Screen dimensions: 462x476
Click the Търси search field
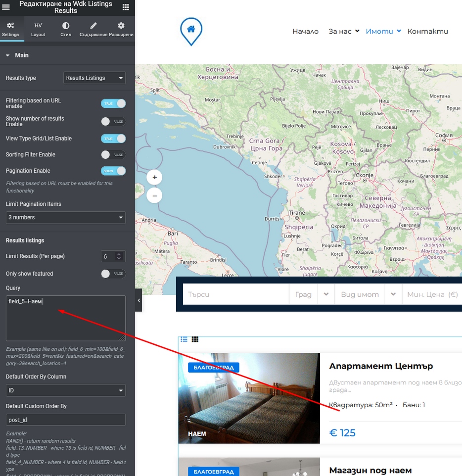coord(236,294)
